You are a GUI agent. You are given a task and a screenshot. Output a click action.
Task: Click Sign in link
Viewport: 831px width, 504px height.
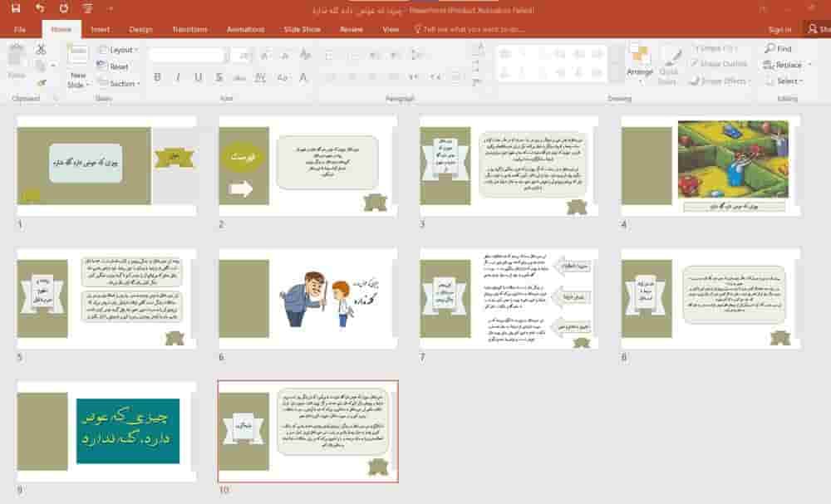coord(779,30)
